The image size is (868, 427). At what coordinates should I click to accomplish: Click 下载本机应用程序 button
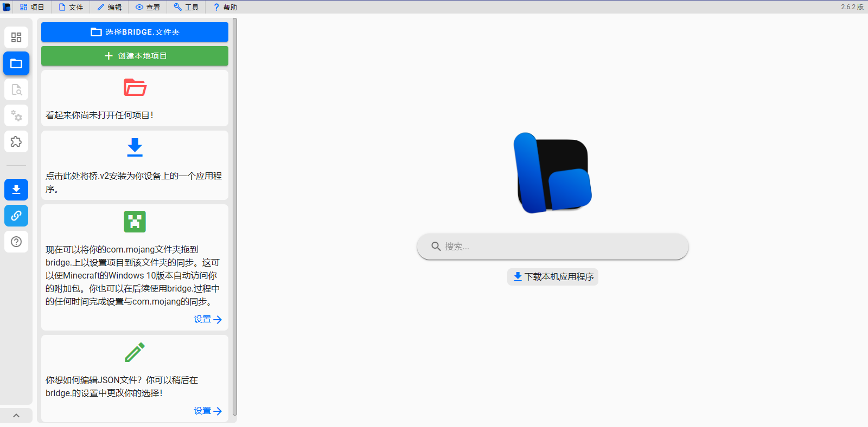[x=553, y=276]
